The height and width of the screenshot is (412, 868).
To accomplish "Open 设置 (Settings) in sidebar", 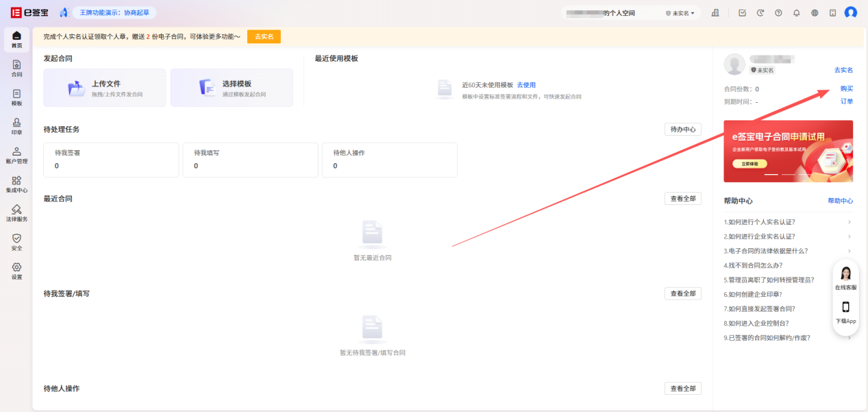I will point(16,271).
